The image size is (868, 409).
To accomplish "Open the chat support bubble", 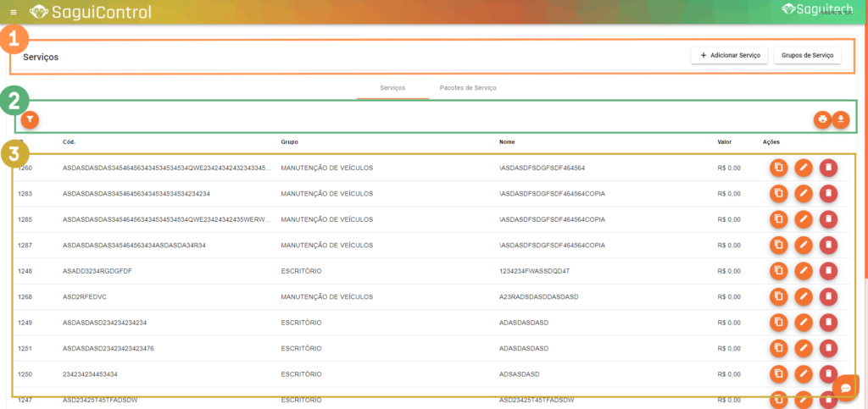I will click(846, 387).
